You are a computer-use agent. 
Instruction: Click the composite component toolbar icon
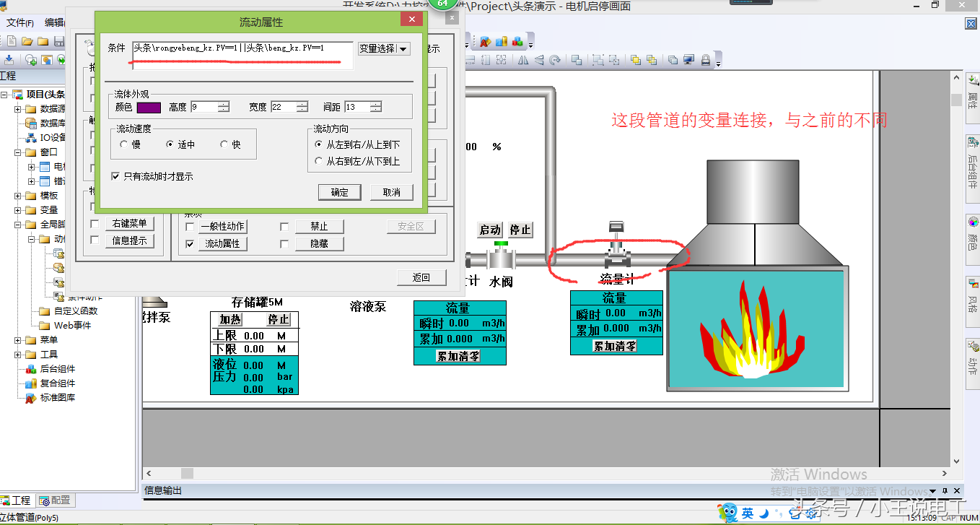tap(502, 41)
